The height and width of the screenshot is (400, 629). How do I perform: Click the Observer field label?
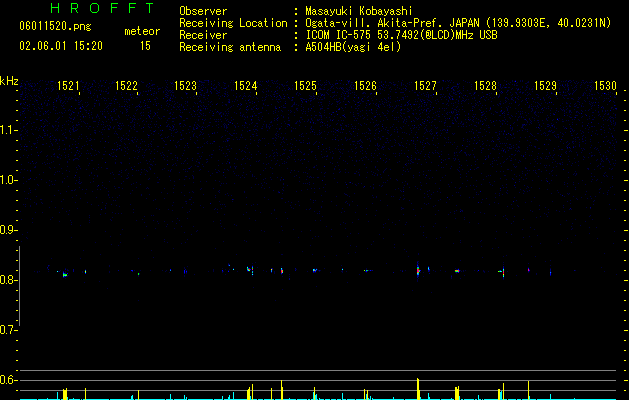click(x=203, y=11)
